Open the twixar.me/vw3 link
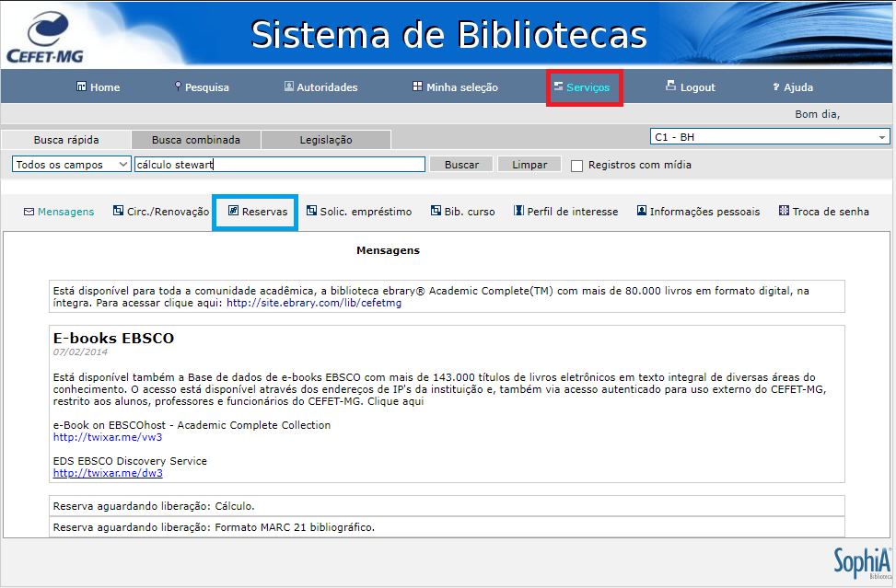The width and height of the screenshot is (896, 588). pyautogui.click(x=108, y=437)
